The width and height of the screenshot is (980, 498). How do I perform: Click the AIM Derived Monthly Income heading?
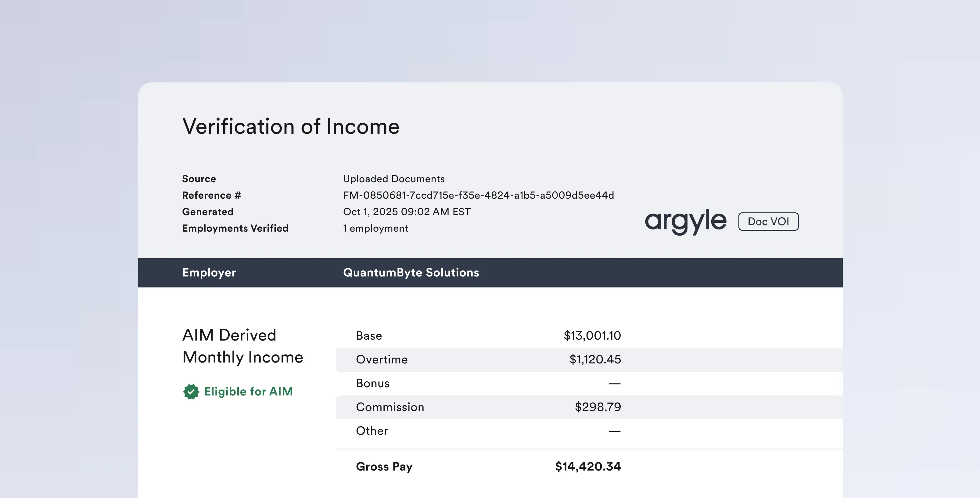(242, 346)
